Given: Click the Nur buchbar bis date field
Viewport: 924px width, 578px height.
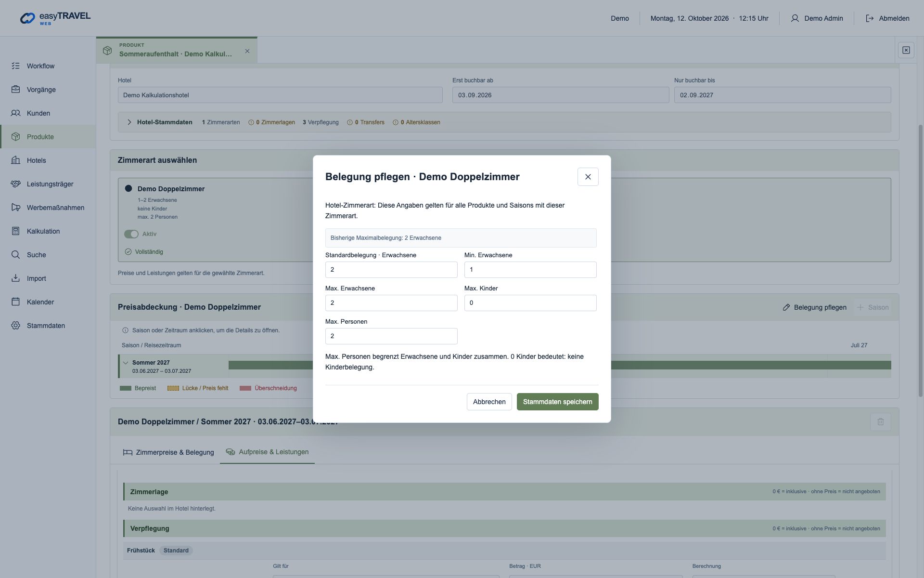Looking at the screenshot, I should pos(783,95).
